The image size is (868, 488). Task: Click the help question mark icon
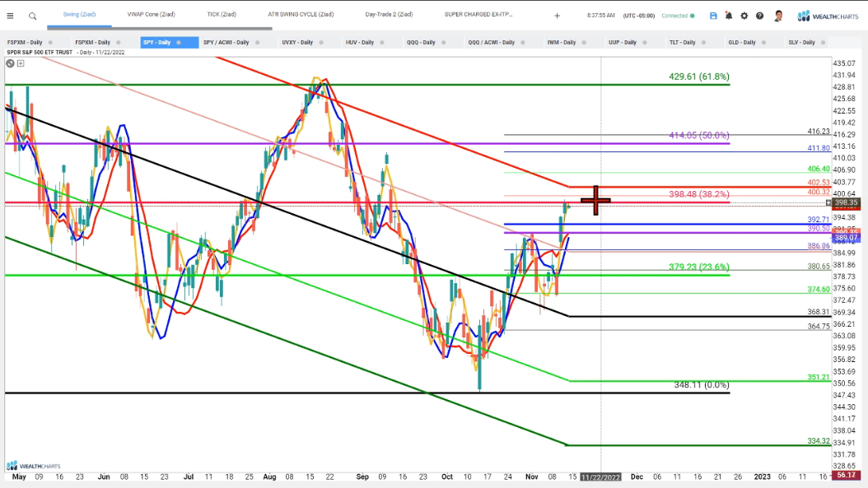coord(759,16)
